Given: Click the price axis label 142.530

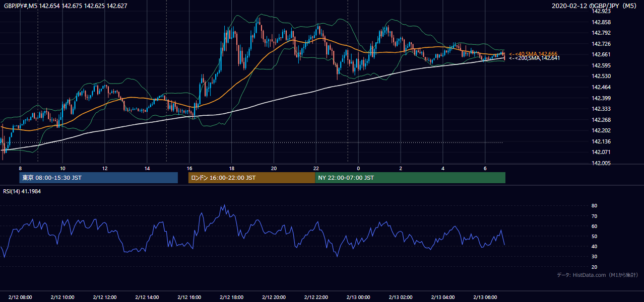Looking at the screenshot, I should (x=601, y=77).
